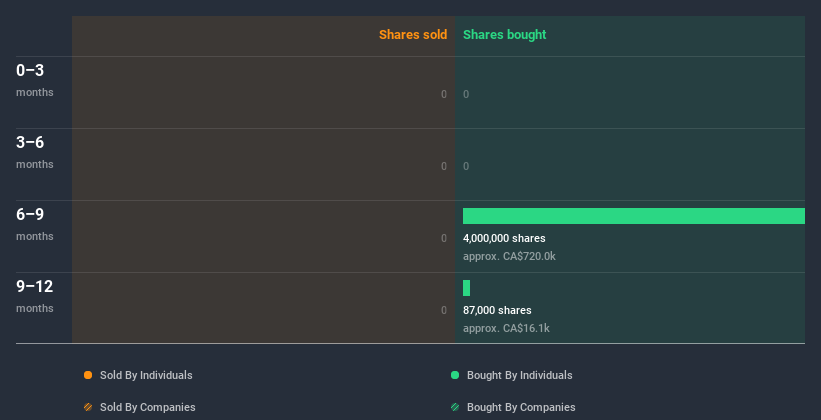
Task: Select the Shares sold column header
Action: point(413,35)
